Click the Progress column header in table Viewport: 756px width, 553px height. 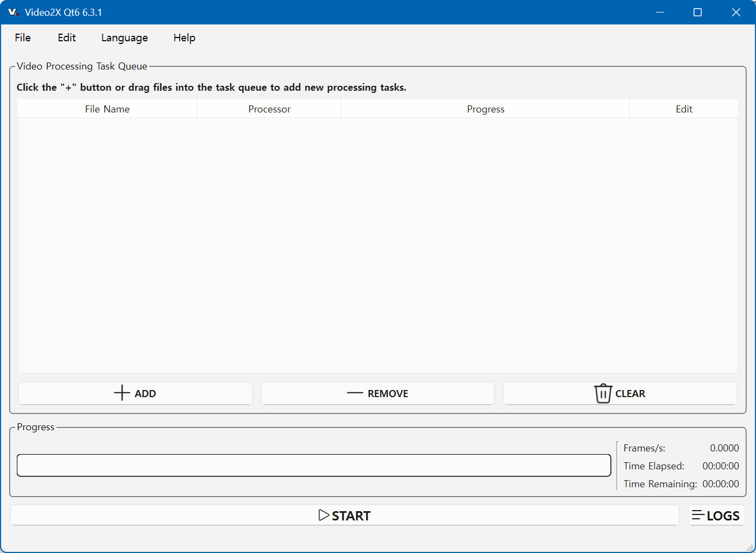point(486,109)
